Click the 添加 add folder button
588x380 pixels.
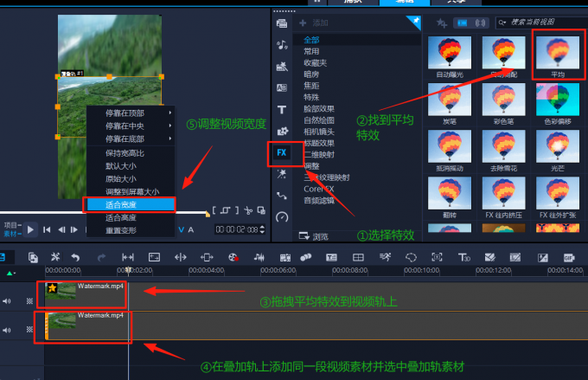point(314,23)
